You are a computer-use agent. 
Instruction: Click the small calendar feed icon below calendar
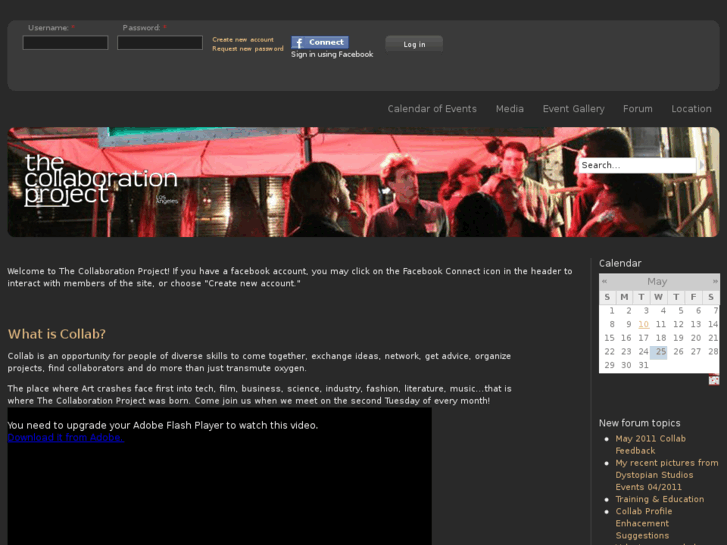[x=714, y=380]
